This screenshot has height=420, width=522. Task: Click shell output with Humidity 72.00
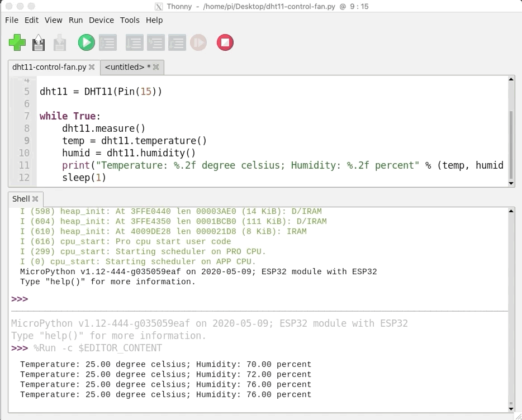(x=165, y=374)
